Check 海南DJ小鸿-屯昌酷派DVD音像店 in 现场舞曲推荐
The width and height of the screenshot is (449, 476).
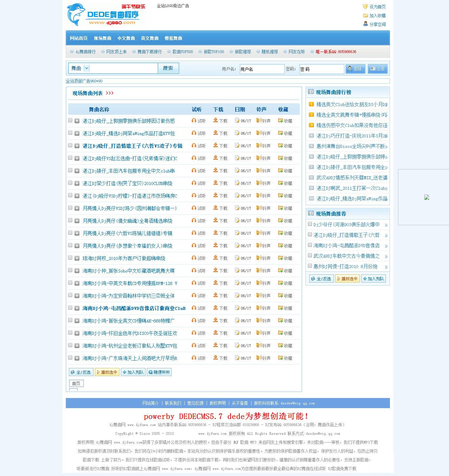click(310, 245)
